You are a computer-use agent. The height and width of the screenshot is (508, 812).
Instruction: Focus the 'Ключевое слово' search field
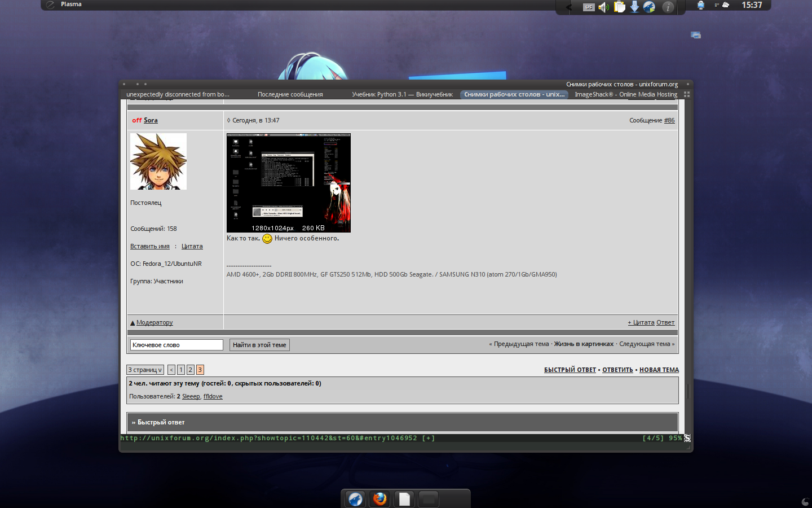pyautogui.click(x=176, y=345)
